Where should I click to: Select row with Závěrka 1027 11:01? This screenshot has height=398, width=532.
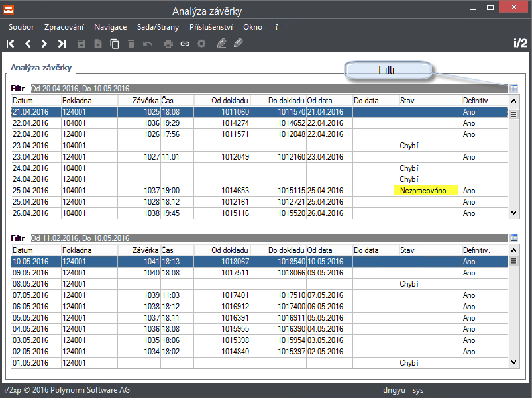[260, 157]
